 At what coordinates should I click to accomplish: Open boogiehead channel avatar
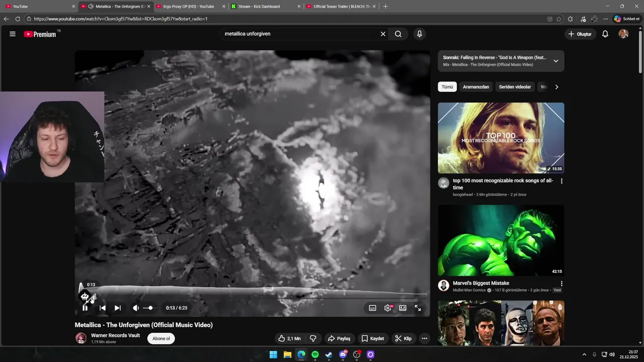click(x=443, y=183)
